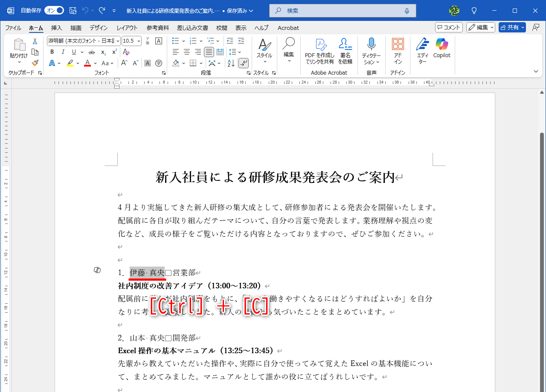Click the 共有 (Share) button
The image size is (546, 392).
511,27
